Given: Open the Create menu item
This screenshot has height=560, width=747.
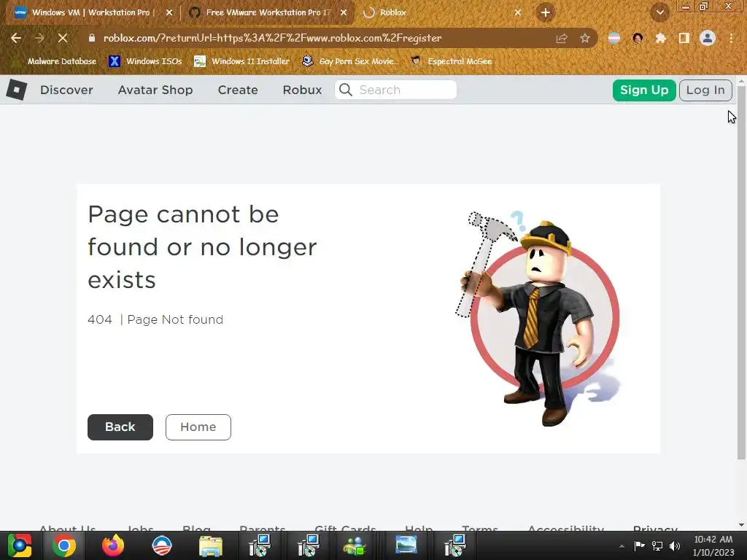Looking at the screenshot, I should 238,90.
